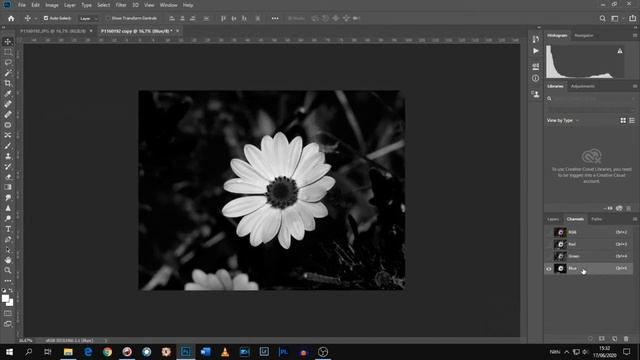640x360 pixels.
Task: Select the Move tool in the toolbox
Action: [8, 42]
